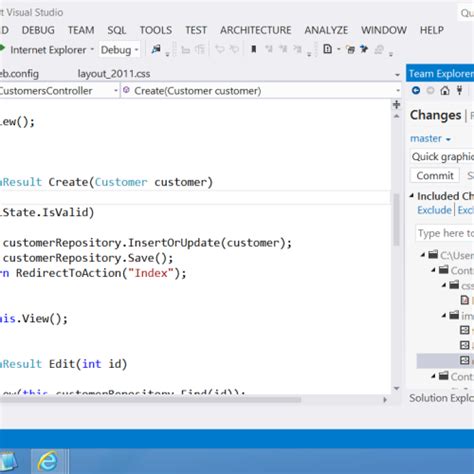Open the document tab overflow dropdown arrow
The image size is (474, 474).
click(397, 75)
